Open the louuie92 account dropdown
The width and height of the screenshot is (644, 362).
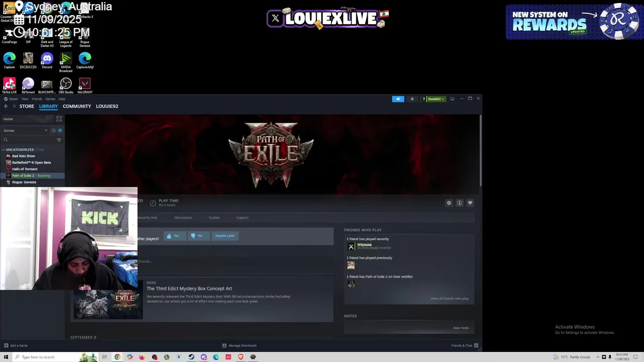pyautogui.click(x=436, y=99)
